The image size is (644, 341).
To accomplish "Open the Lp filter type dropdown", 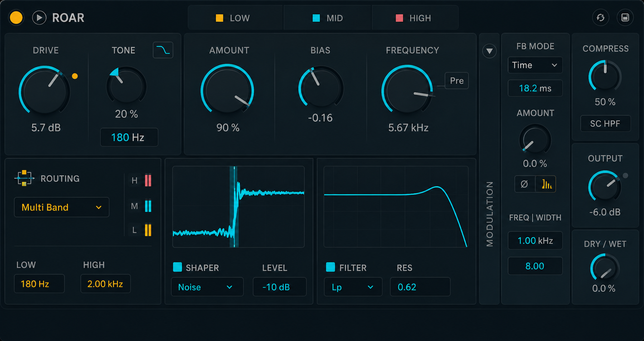I will 353,287.
